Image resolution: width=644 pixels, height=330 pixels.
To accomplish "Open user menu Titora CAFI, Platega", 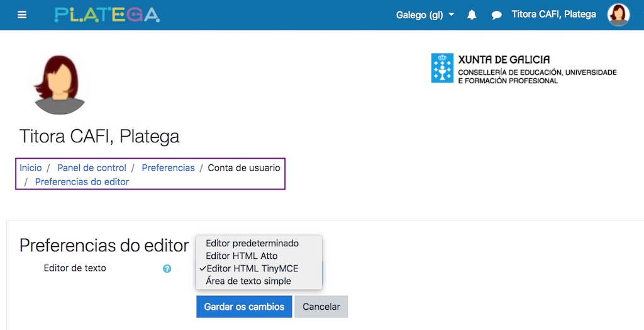I will click(x=553, y=14).
